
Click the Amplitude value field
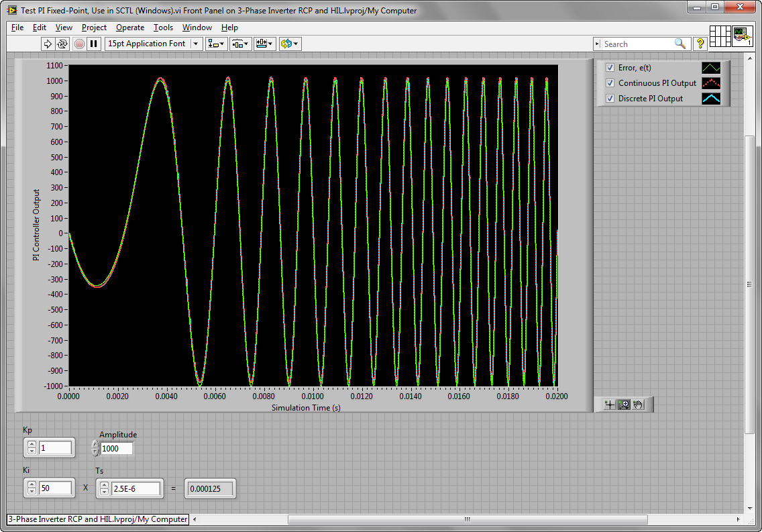click(116, 448)
